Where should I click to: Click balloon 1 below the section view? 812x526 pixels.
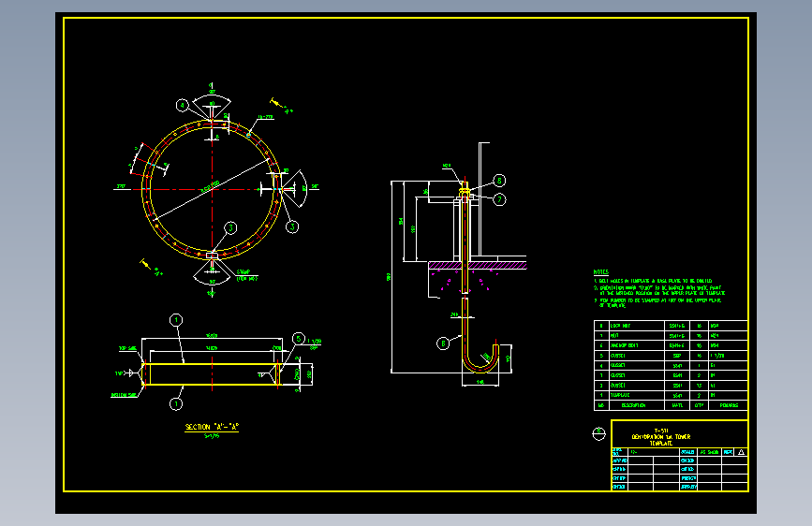[x=176, y=403]
